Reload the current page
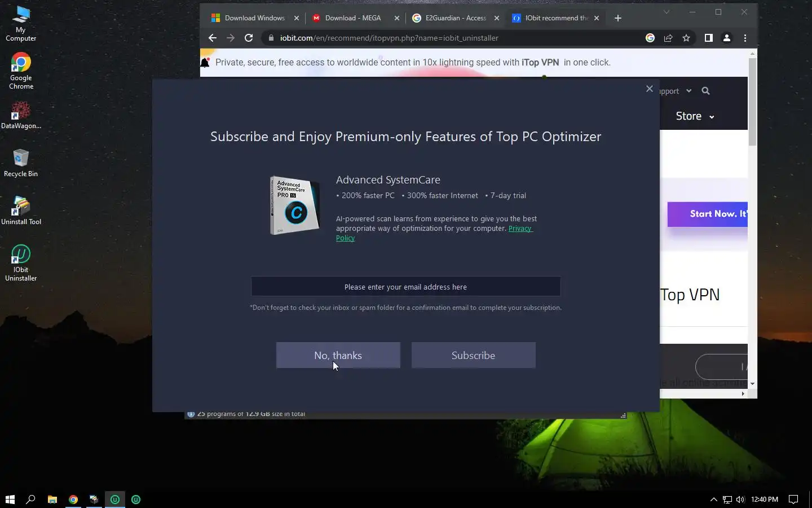This screenshot has width=812, height=508. (249, 38)
